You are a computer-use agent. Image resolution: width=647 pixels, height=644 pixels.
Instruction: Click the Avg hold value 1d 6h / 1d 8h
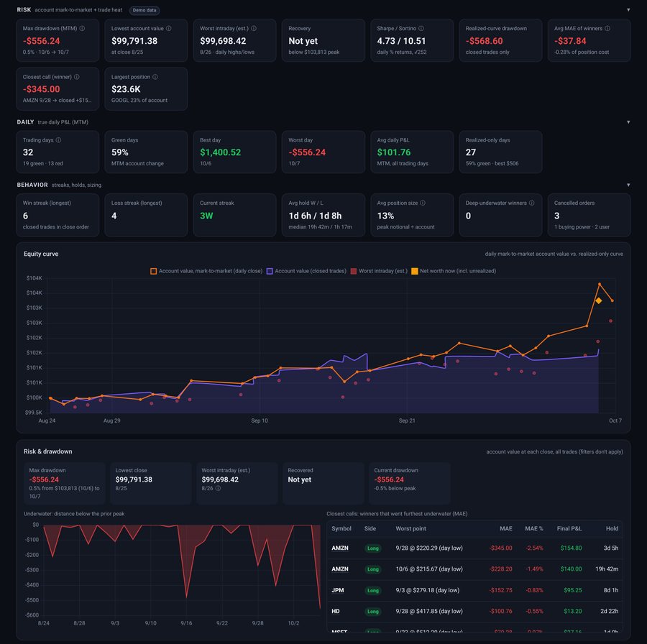(315, 216)
